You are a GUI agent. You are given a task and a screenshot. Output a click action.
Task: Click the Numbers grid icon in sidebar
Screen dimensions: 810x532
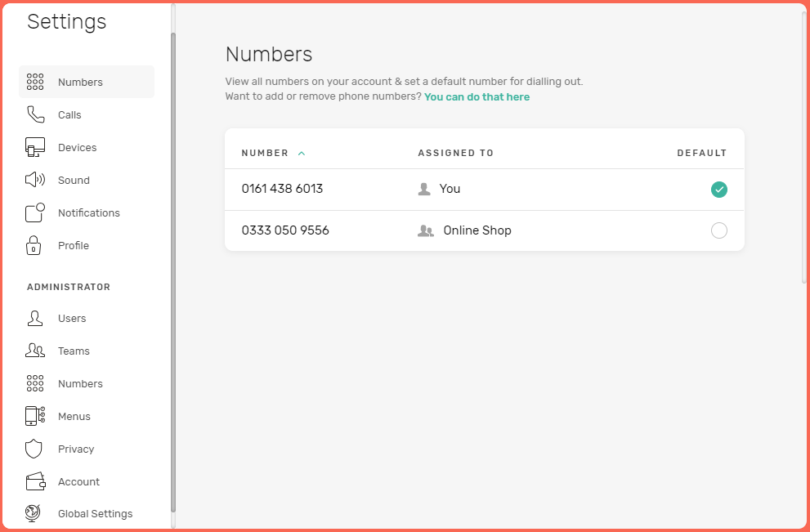(34, 82)
